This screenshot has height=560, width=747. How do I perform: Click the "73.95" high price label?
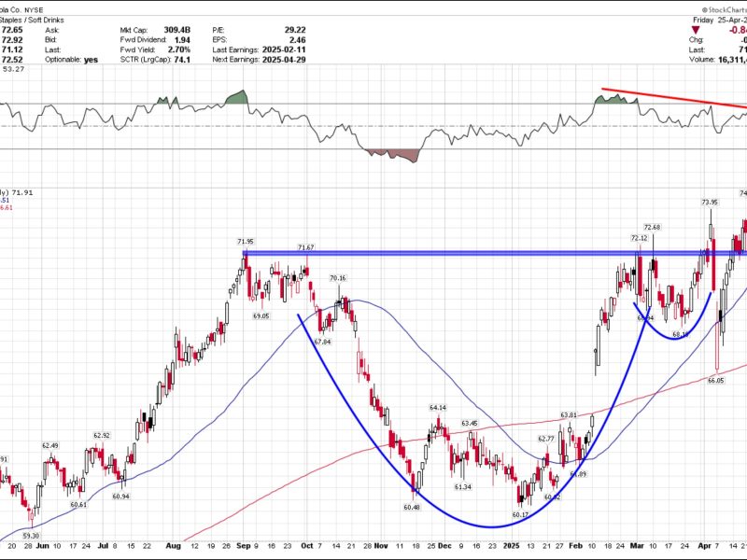[x=710, y=202]
